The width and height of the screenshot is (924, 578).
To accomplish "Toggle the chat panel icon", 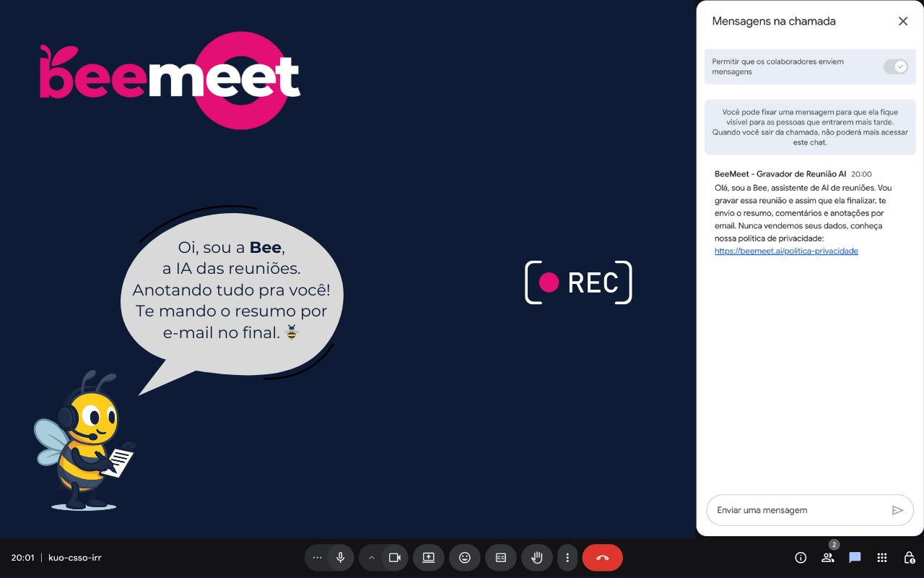I will click(855, 558).
